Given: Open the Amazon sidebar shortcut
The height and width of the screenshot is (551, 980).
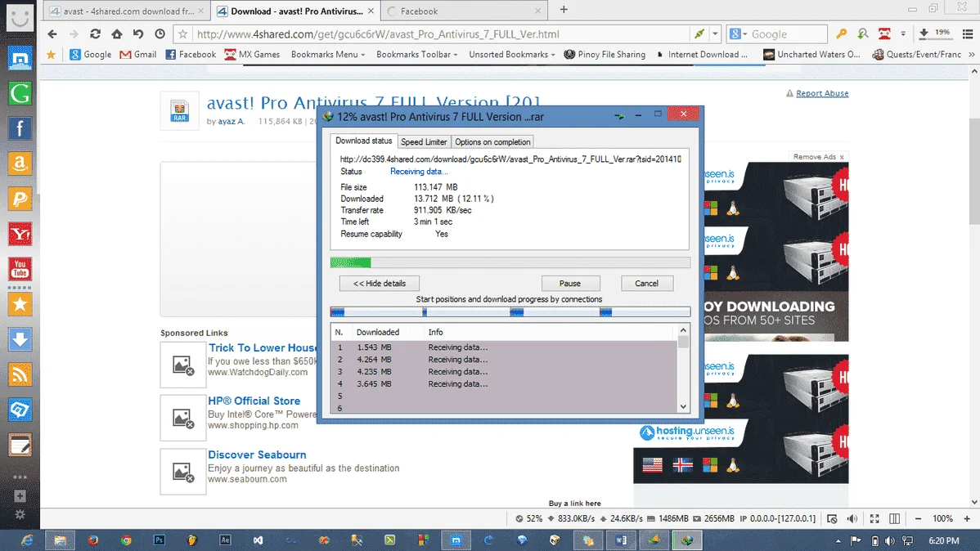Looking at the screenshot, I should 20,164.
